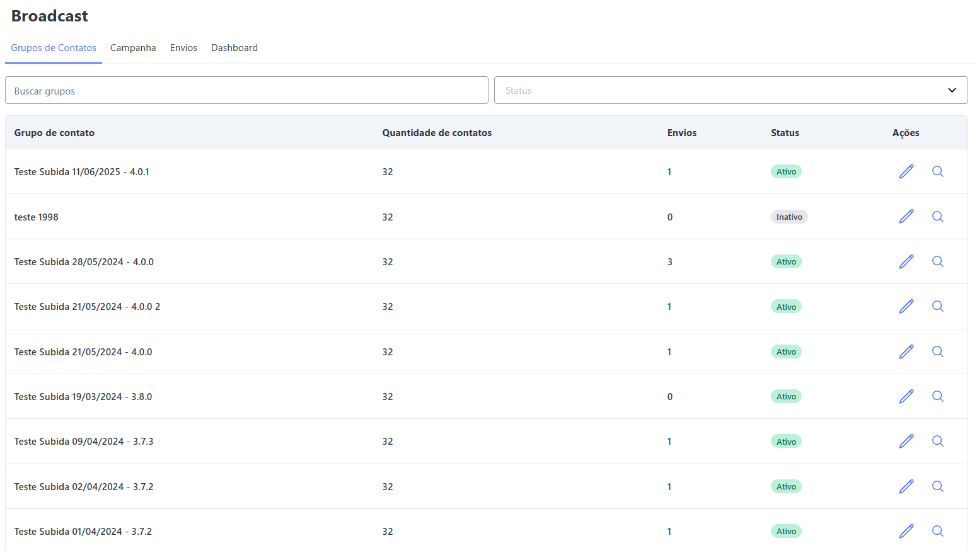Click the Inativo status badge

coord(789,217)
